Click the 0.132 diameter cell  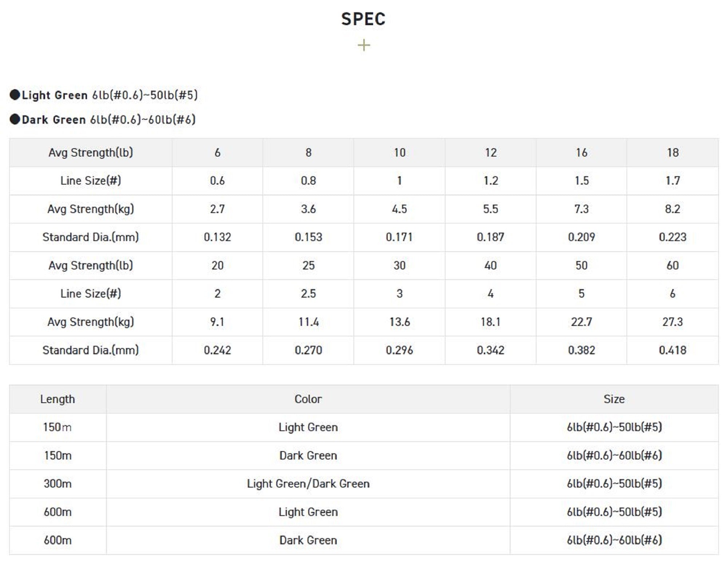[217, 237]
